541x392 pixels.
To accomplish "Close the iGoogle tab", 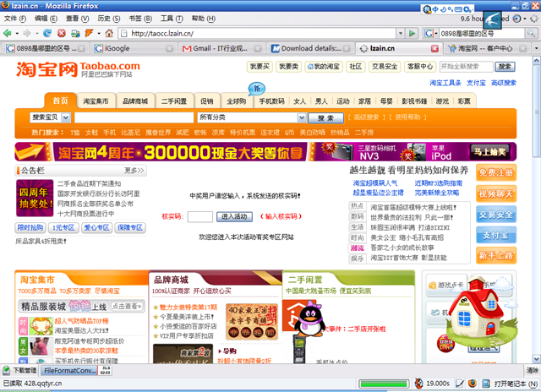I will click(x=169, y=49).
